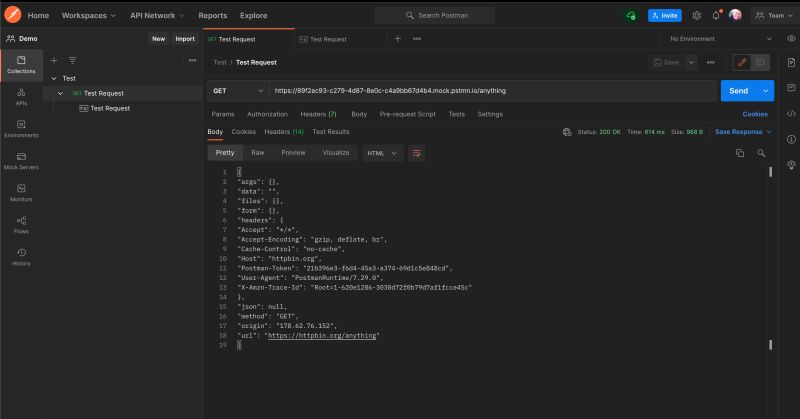Click the New button
The height and width of the screenshot is (419, 800).
pyautogui.click(x=159, y=39)
